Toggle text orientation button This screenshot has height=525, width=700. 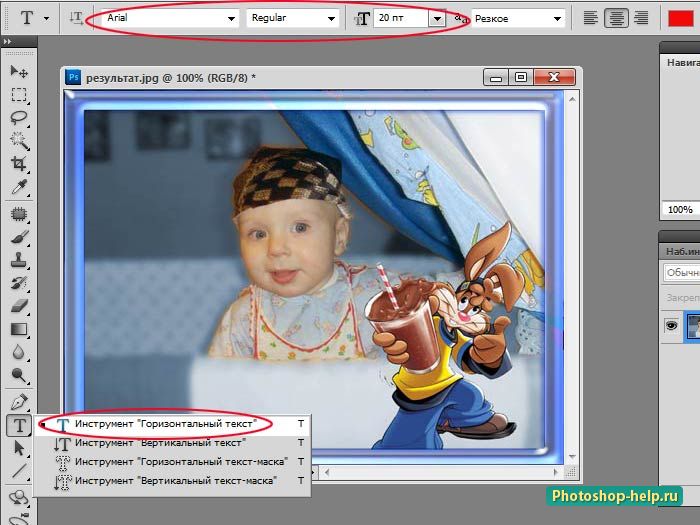(x=76, y=18)
